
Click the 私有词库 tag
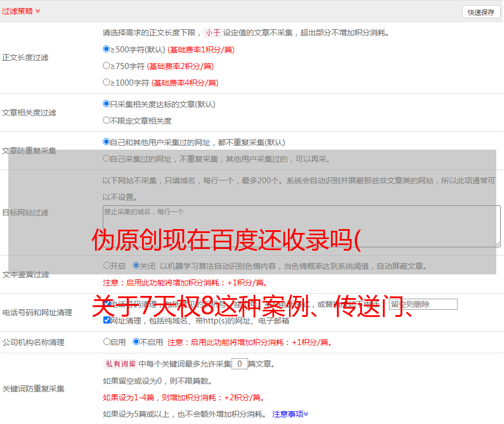pos(121,364)
